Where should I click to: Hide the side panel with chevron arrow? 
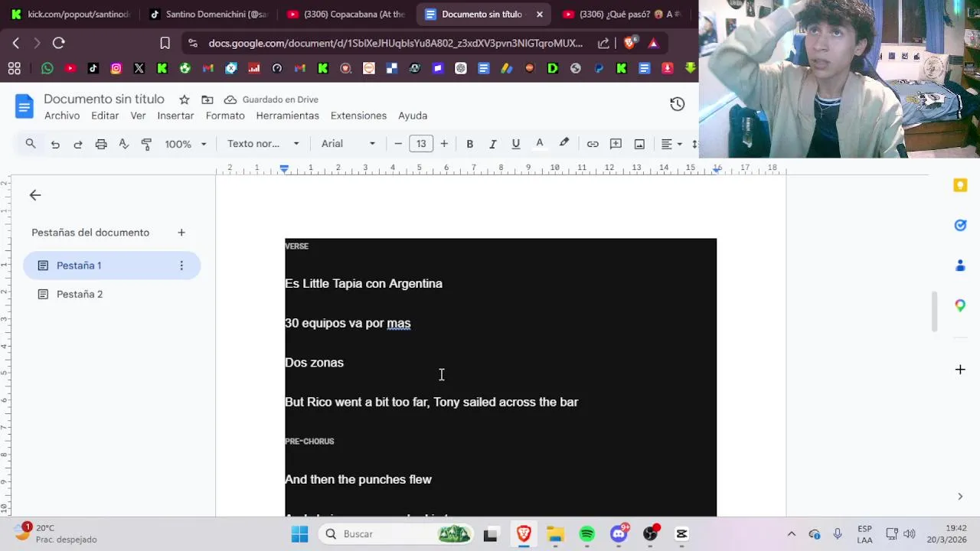point(960,497)
